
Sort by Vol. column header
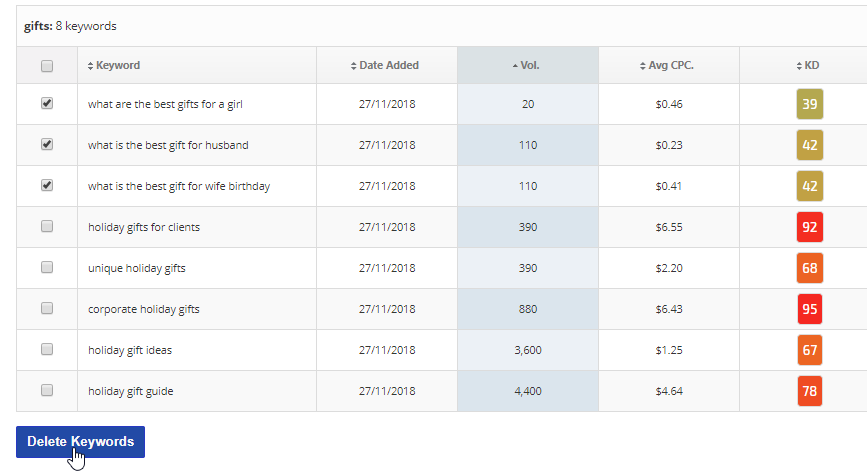(527, 65)
